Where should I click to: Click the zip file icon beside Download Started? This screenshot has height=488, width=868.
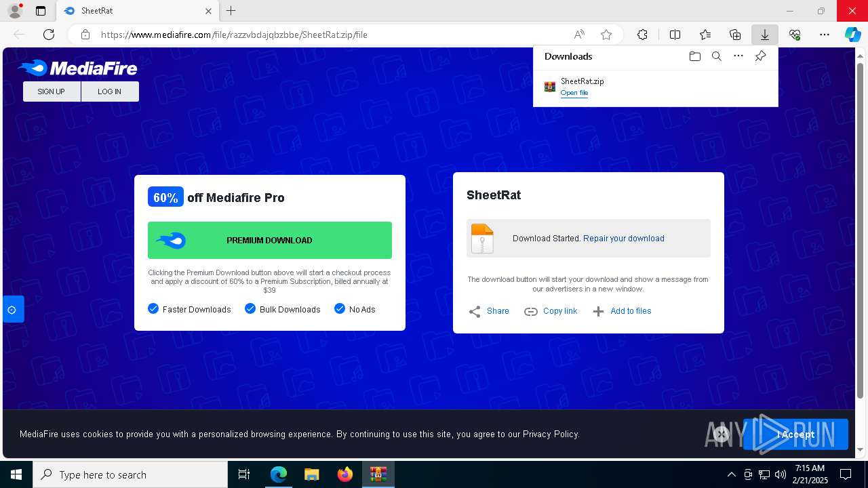482,239
